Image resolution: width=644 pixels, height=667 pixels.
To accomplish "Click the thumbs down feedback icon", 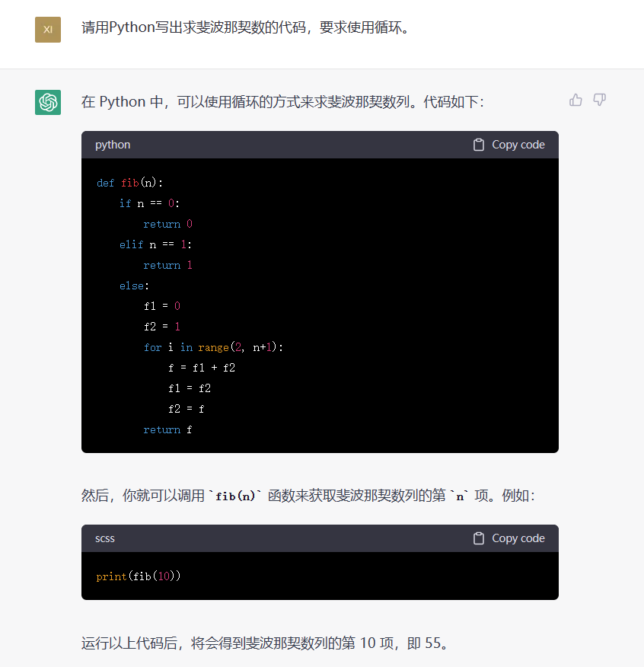I will click(x=599, y=100).
